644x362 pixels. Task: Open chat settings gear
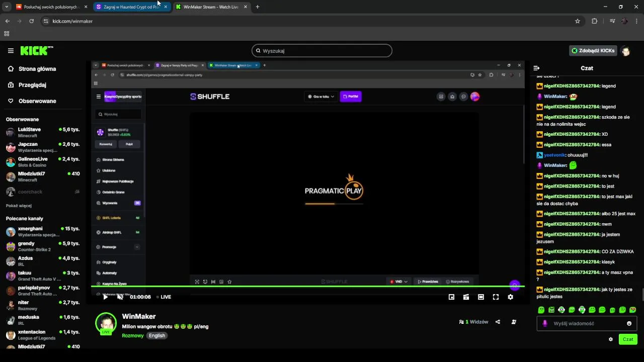611,339
